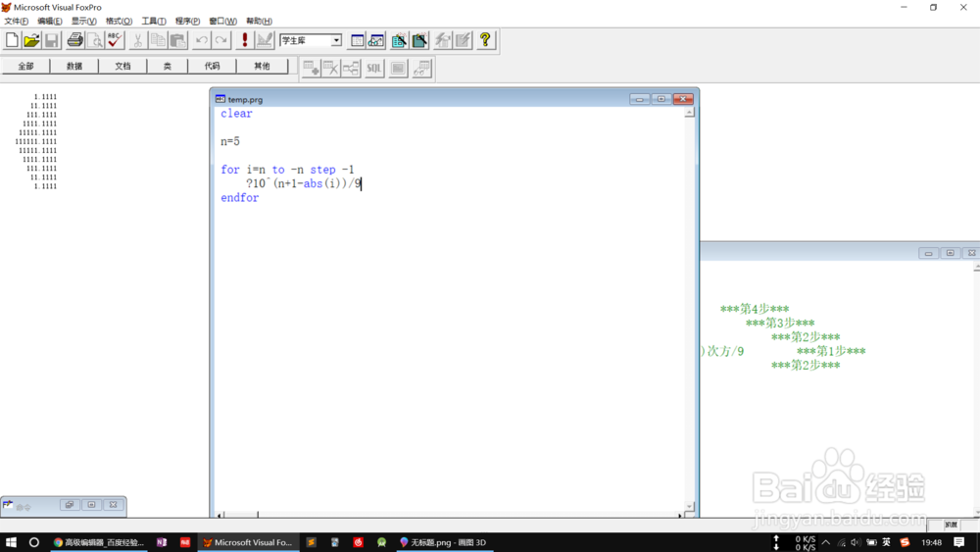Click Remove Table database designer icon
Screen dimensions: 980x552
330,68
